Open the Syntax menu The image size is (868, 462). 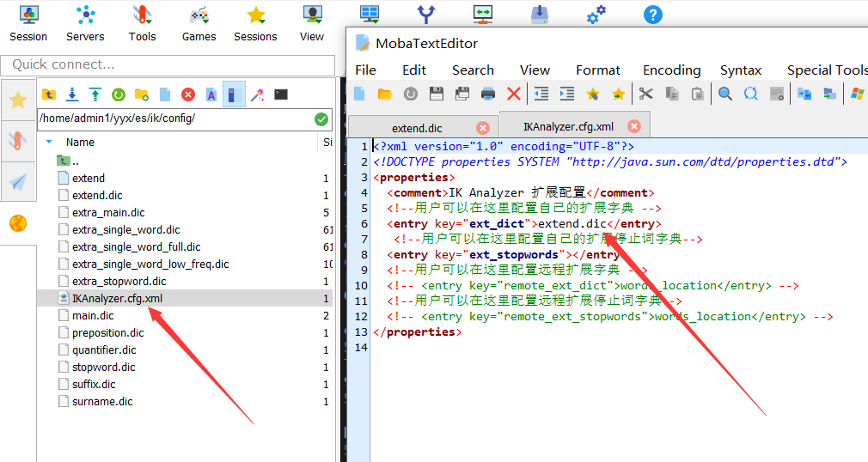(741, 70)
